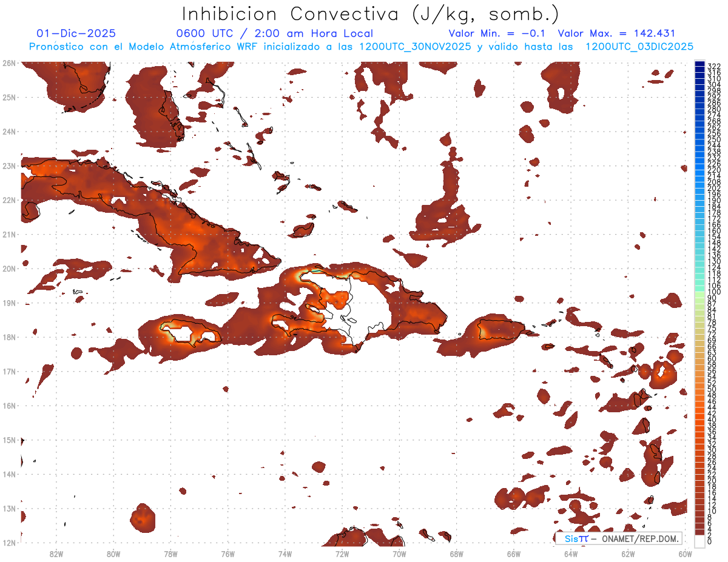Screen dimensions: 728x562
Task: Click the light green colorbar swatch beside 100
Action: pos(699,294)
